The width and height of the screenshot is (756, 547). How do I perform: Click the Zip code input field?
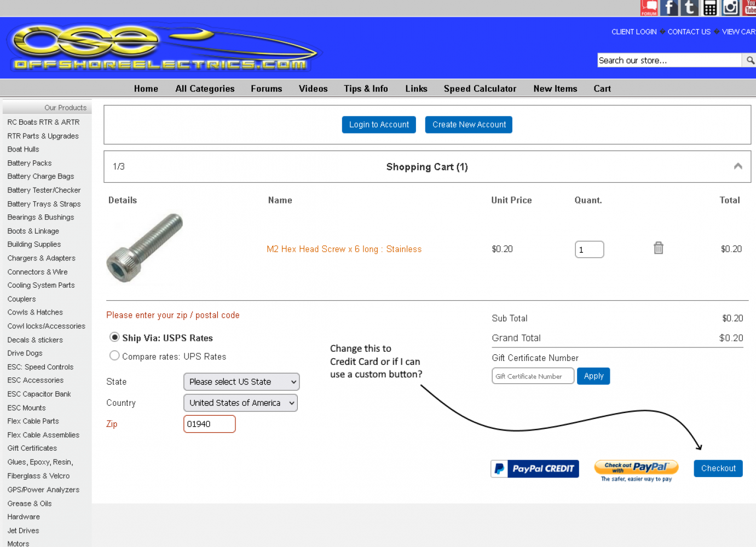210,424
